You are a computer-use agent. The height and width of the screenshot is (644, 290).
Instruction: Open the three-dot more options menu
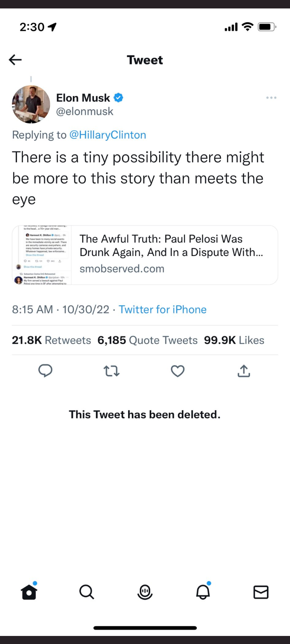tap(271, 98)
